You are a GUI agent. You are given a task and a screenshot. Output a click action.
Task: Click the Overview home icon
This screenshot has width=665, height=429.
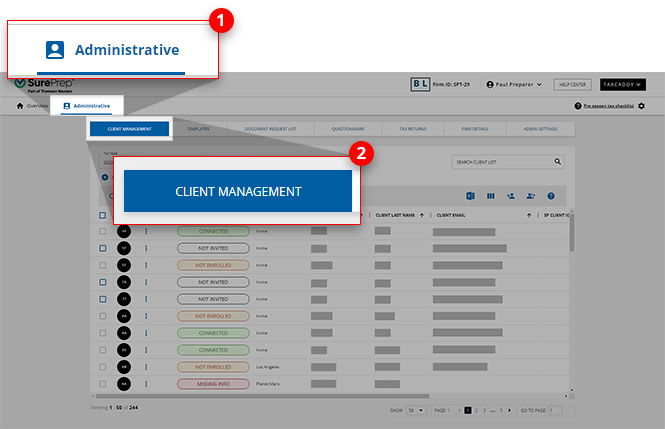tap(20, 105)
